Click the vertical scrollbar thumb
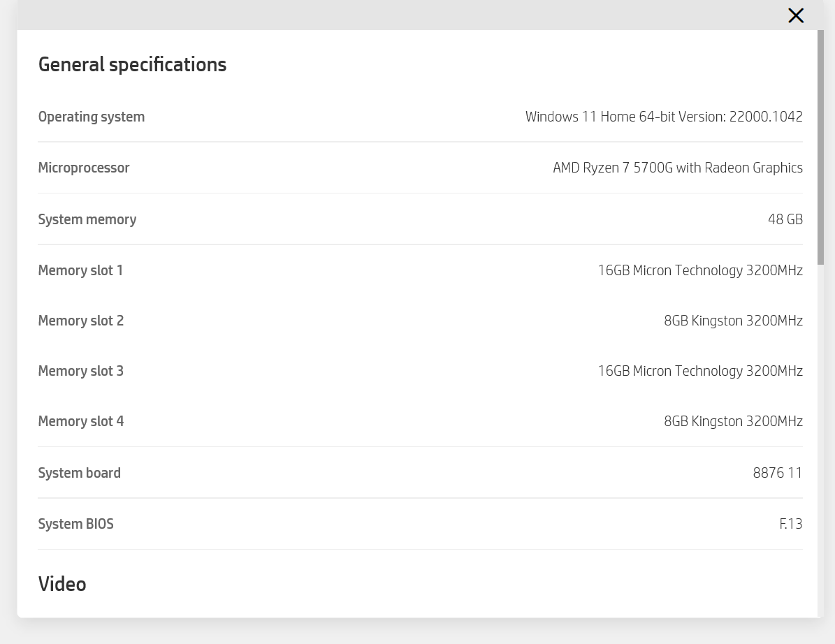This screenshot has height=644, width=835. click(820, 147)
